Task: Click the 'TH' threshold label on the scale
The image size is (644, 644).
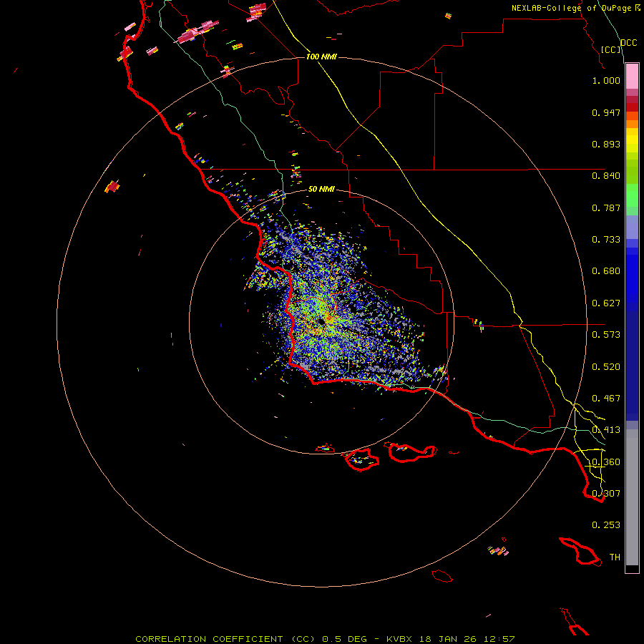Action: (615, 557)
